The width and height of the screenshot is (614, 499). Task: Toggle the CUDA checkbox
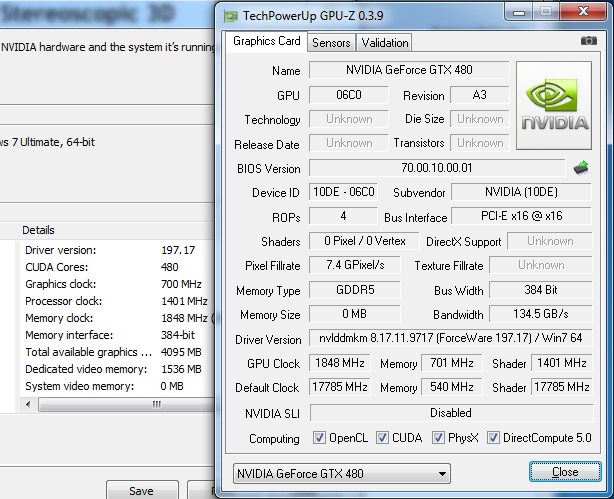click(382, 438)
